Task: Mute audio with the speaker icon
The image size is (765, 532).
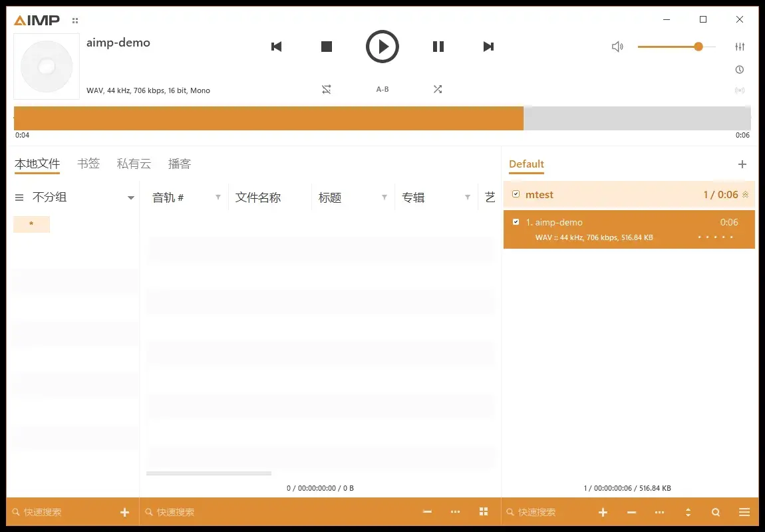Action: [x=617, y=47]
